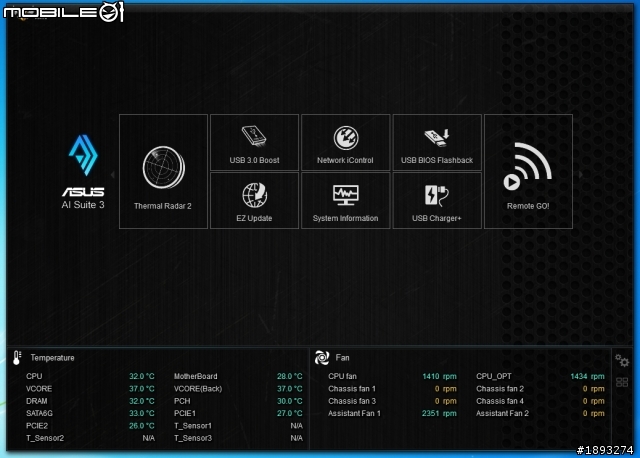Click the PCIE1 temperature label

click(184, 413)
